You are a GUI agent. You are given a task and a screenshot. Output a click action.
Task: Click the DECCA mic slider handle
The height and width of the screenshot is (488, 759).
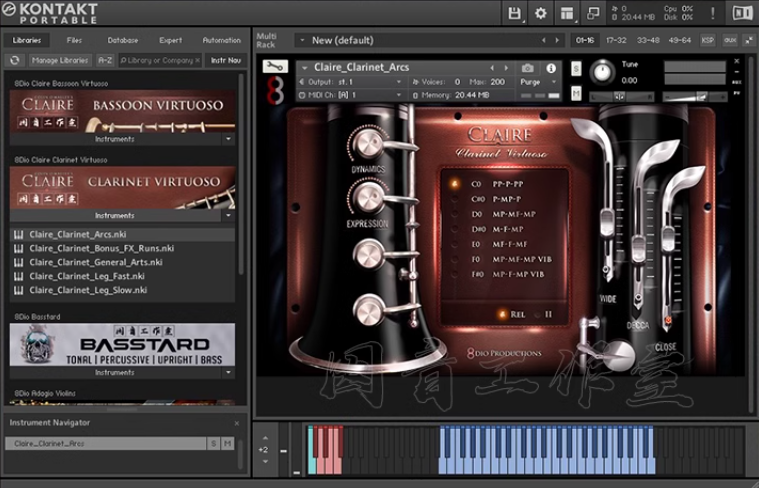tap(638, 251)
